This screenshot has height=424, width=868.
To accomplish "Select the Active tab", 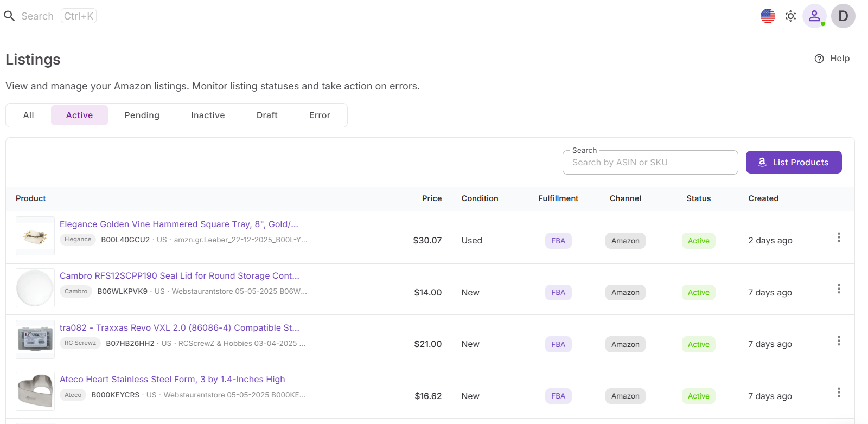I will point(79,115).
